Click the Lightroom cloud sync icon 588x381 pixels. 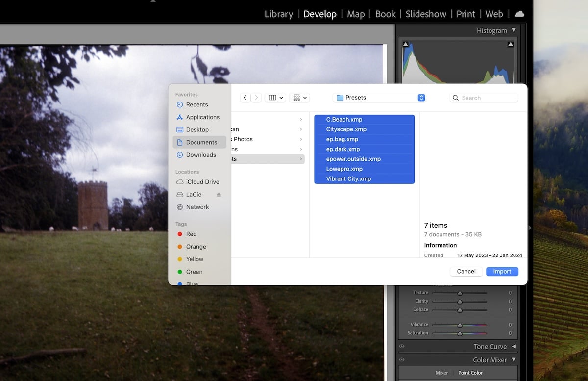[x=519, y=14]
